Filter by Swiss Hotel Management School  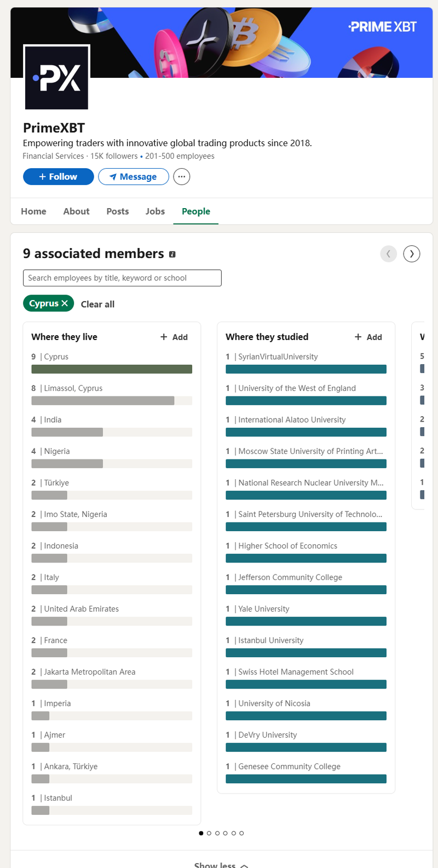coord(306,678)
